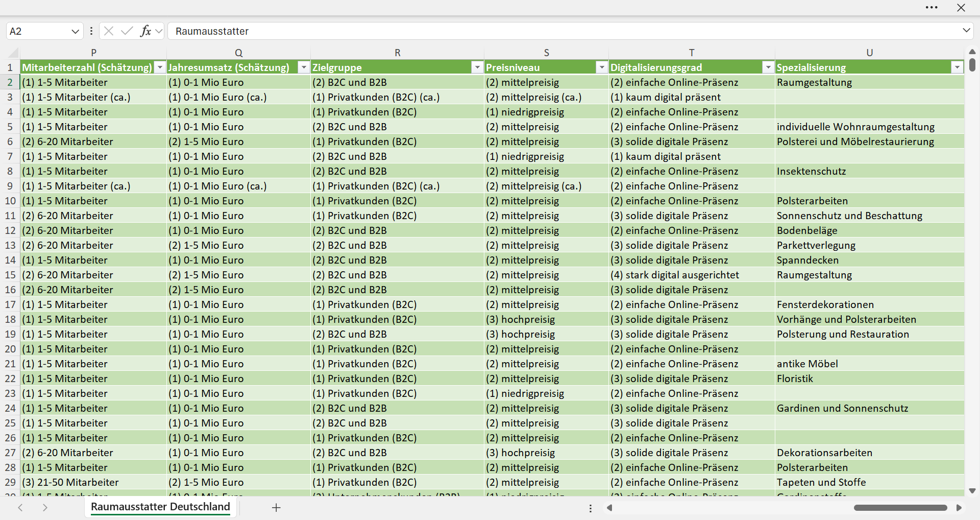
Task: Click the tab bar splitter dots
Action: [591, 508]
